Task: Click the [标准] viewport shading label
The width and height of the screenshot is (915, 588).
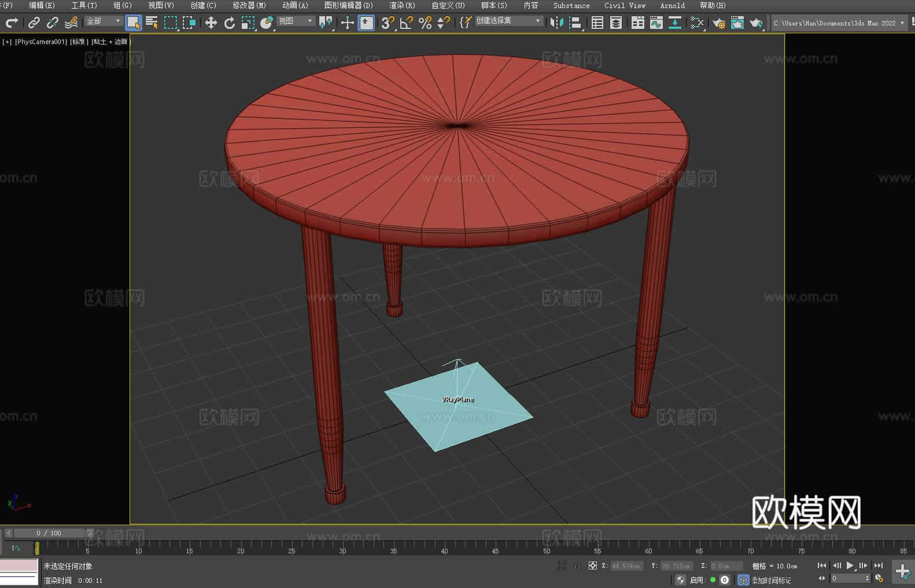Action: (79, 42)
